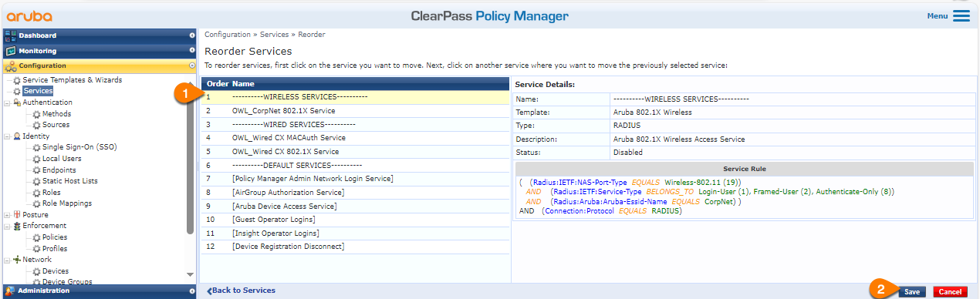Go back to Services link

(x=241, y=291)
